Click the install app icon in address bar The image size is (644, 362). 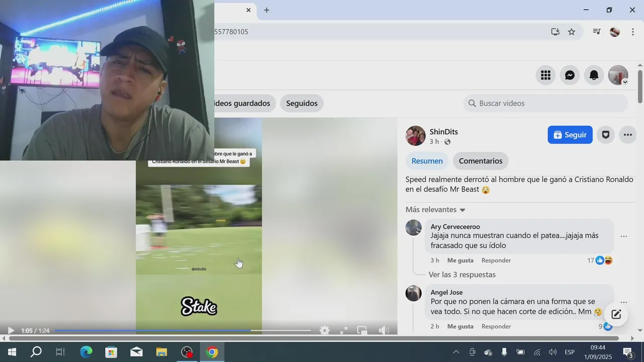(555, 32)
